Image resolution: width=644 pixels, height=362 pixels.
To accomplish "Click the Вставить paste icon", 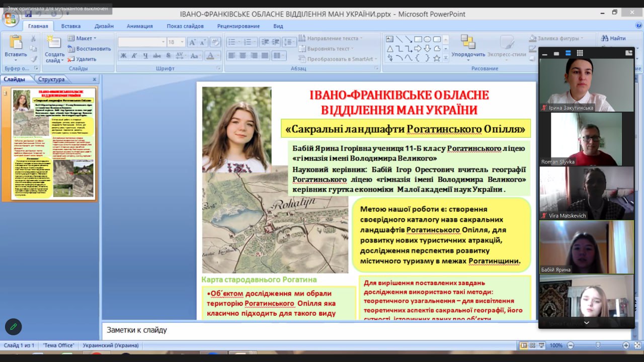I will coord(16,45).
